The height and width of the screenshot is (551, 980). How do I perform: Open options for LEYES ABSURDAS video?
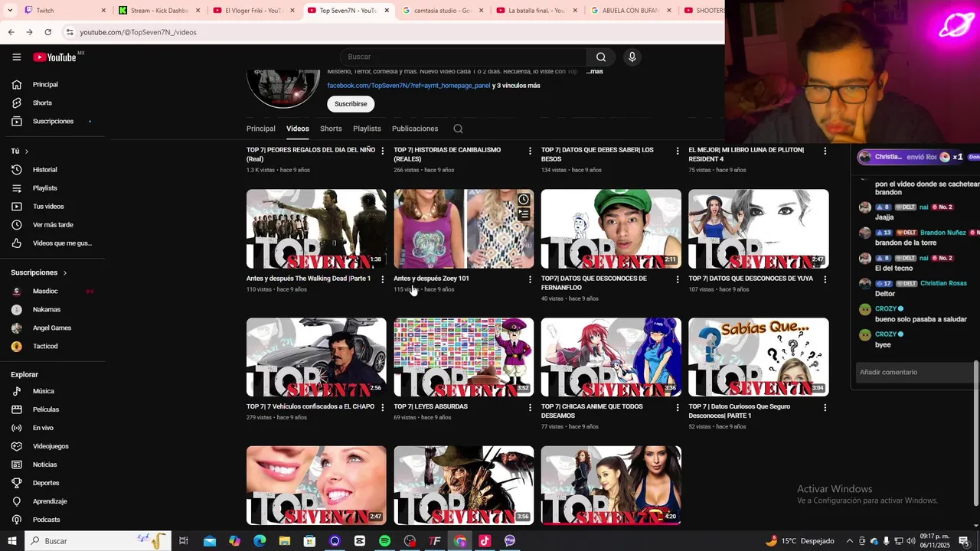click(x=530, y=408)
